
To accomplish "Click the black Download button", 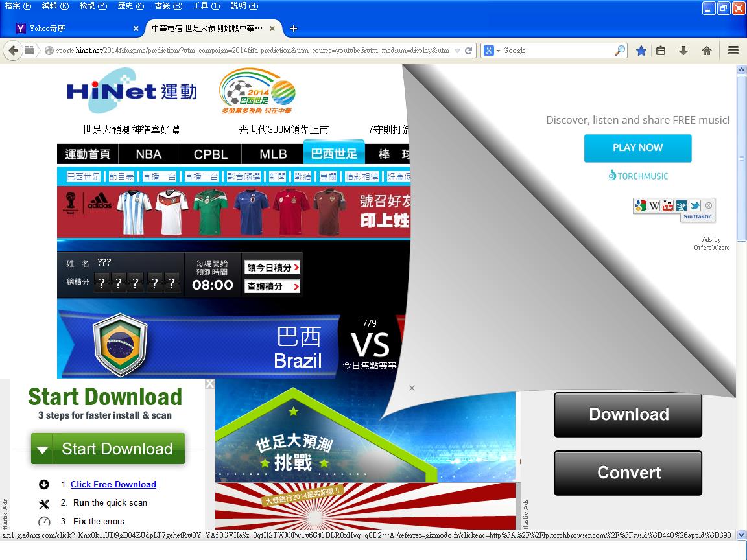I will pyautogui.click(x=628, y=414).
